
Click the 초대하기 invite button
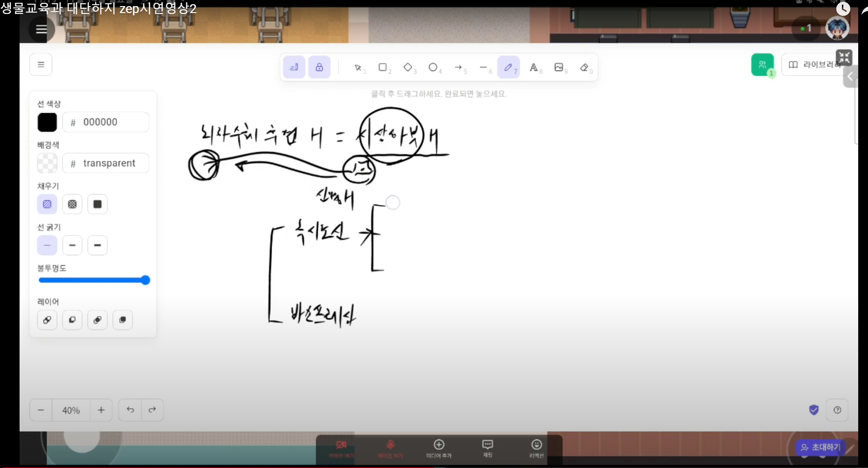coord(820,448)
